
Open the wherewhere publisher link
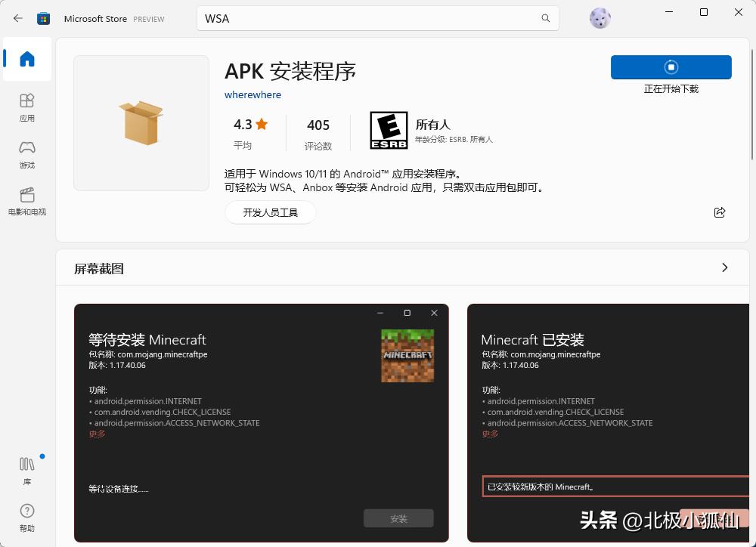253,94
